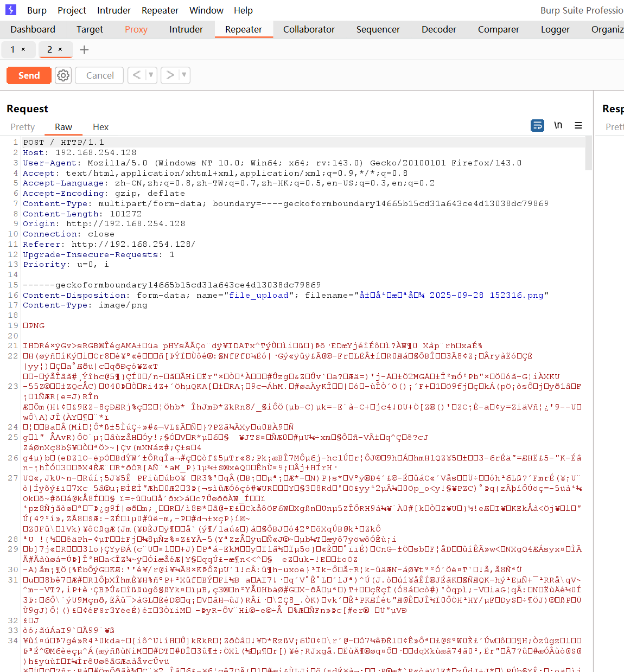Click the Cancel button
Viewport: 624px width, 672px height.
[x=100, y=75]
